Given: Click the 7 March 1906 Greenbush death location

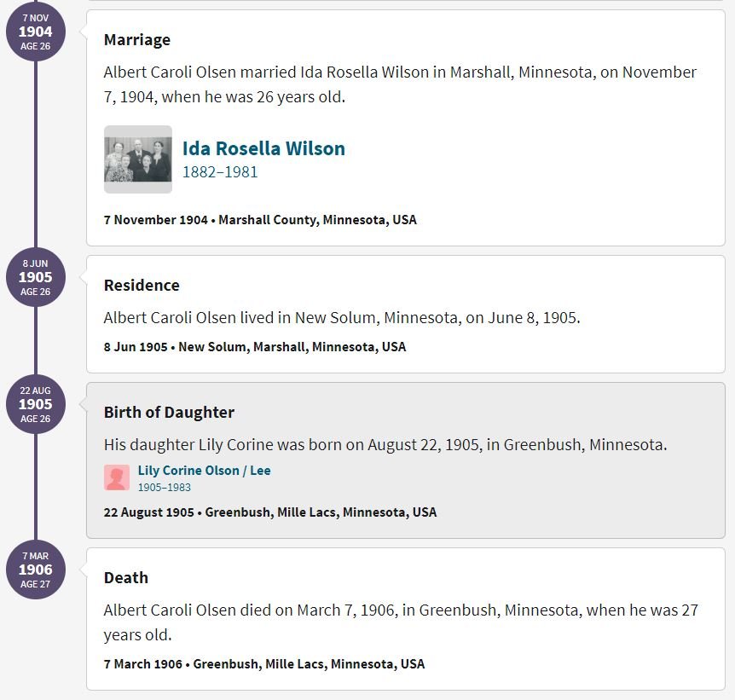Looking at the screenshot, I should coord(264,664).
